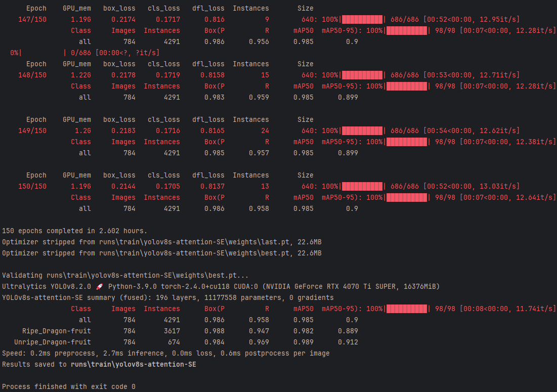Click cls_loss value 0.1705
Viewport: 557px width, 392px height.
tap(167, 187)
